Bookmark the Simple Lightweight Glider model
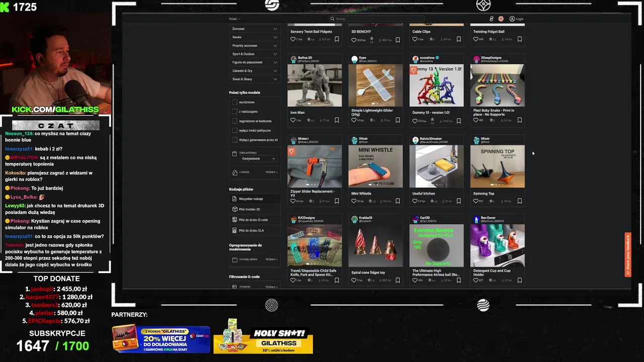Screen dimensions: 644x362 (x=398, y=120)
